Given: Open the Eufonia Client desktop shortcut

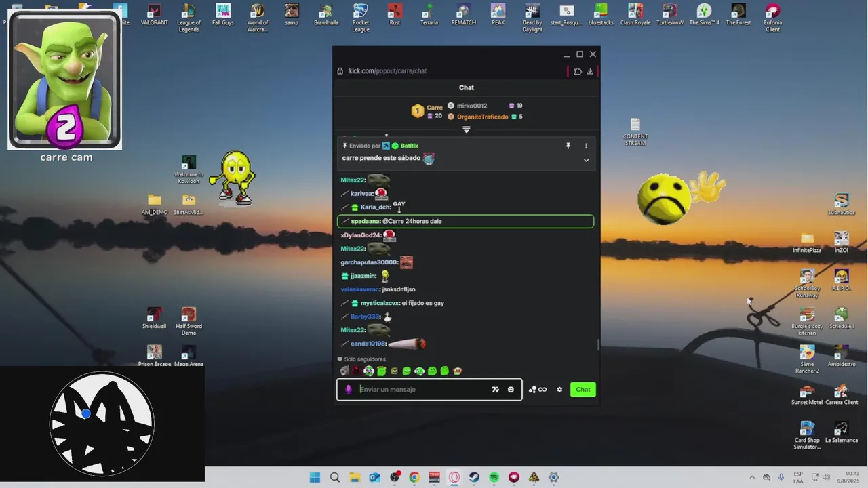Looking at the screenshot, I should tap(773, 18).
